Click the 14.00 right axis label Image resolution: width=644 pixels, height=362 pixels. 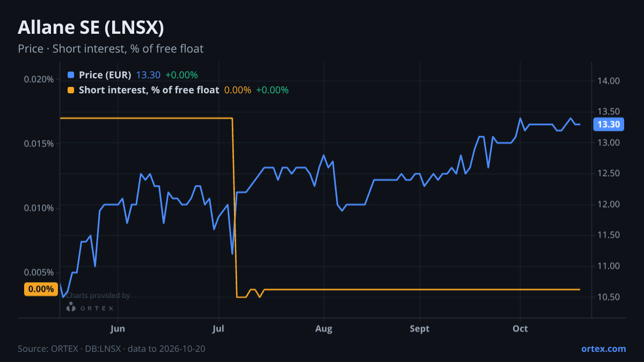[x=609, y=81]
